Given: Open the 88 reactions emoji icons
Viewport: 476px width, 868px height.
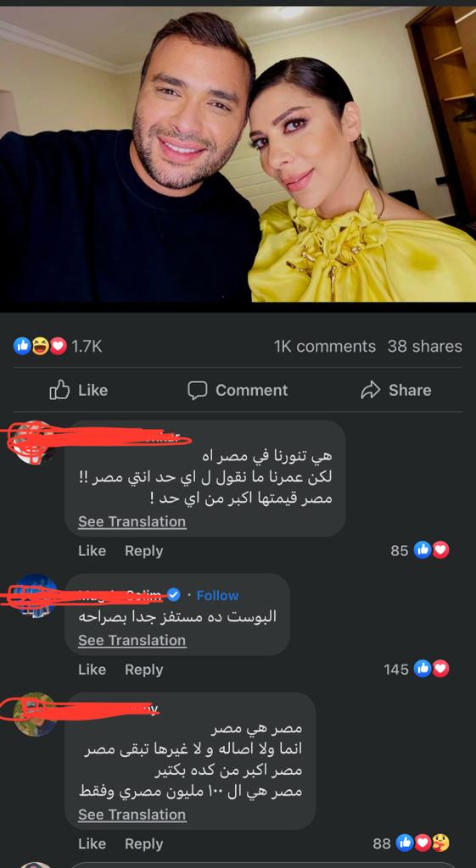Looking at the screenshot, I should 423,843.
